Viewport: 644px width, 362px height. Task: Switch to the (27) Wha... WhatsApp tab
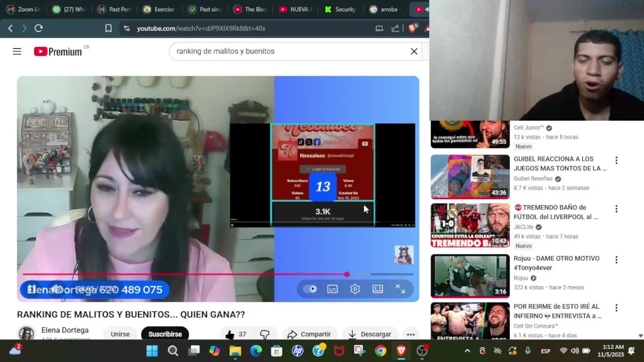pyautogui.click(x=69, y=9)
